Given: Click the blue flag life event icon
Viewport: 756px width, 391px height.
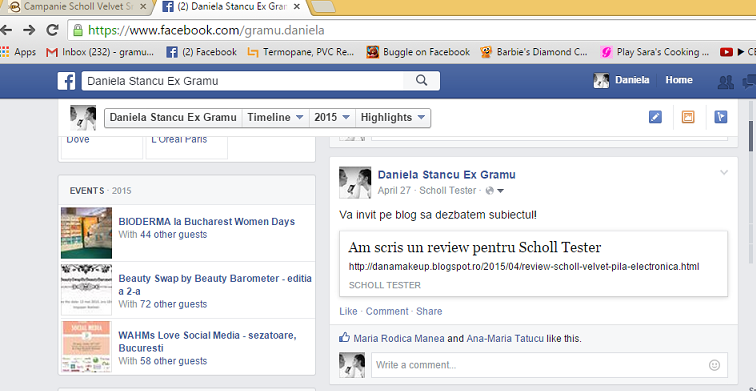Looking at the screenshot, I should pos(721,117).
